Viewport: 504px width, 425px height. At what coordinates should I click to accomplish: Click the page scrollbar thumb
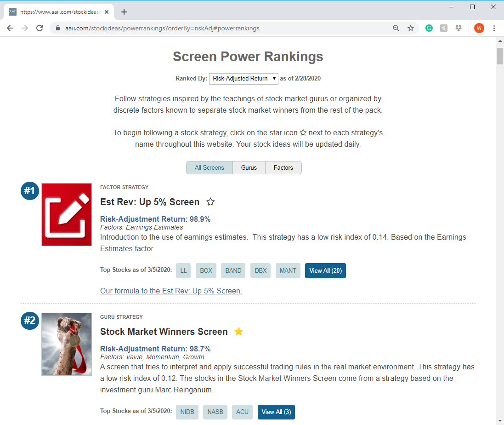[x=500, y=56]
